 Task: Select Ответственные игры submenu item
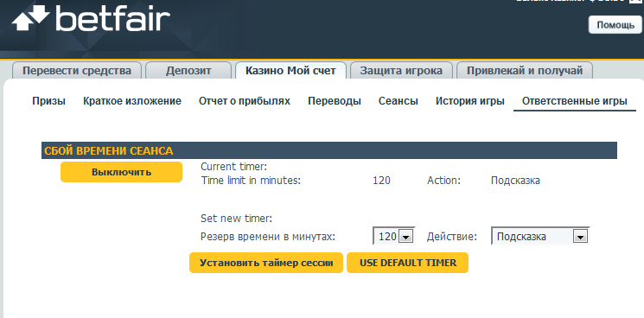point(575,101)
